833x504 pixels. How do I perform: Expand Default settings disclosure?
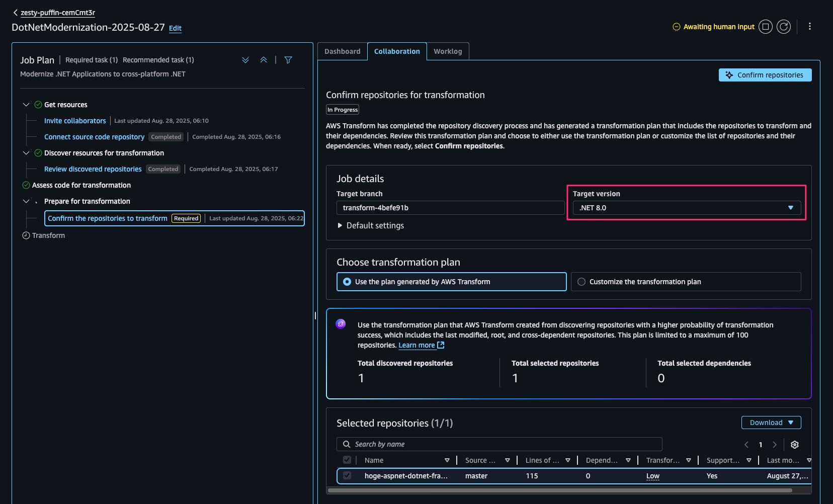pos(370,225)
